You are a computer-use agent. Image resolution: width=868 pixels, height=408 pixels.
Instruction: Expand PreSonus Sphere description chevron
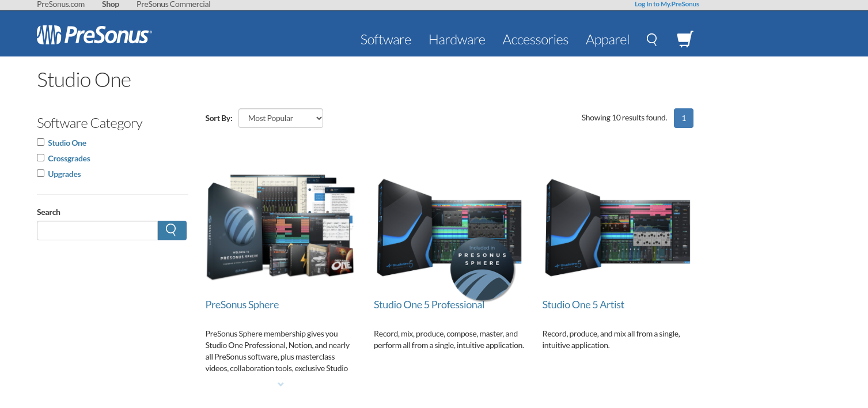[x=281, y=384]
